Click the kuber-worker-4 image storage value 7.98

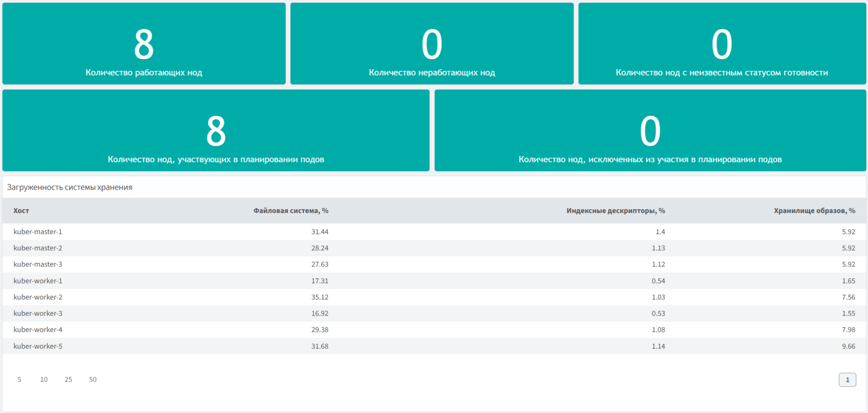pyautogui.click(x=848, y=330)
